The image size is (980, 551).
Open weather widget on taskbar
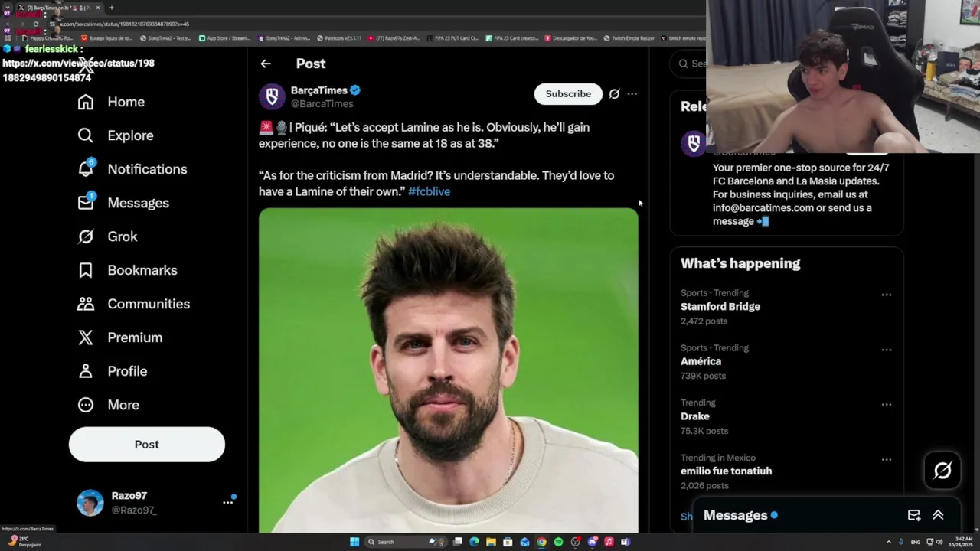pos(23,542)
